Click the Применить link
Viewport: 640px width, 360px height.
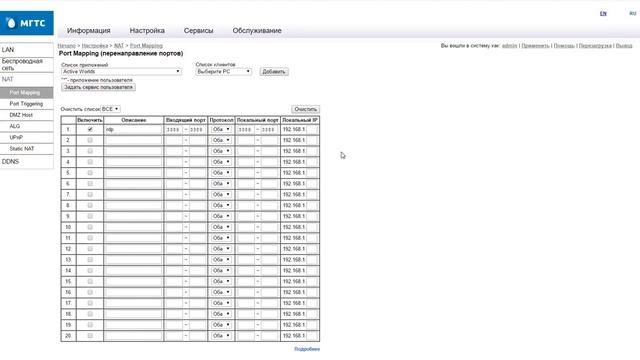click(535, 46)
